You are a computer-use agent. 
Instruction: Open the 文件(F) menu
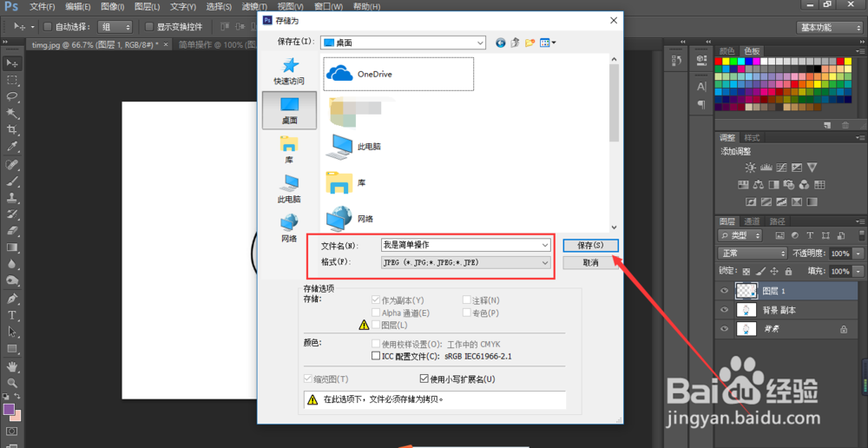[43, 7]
